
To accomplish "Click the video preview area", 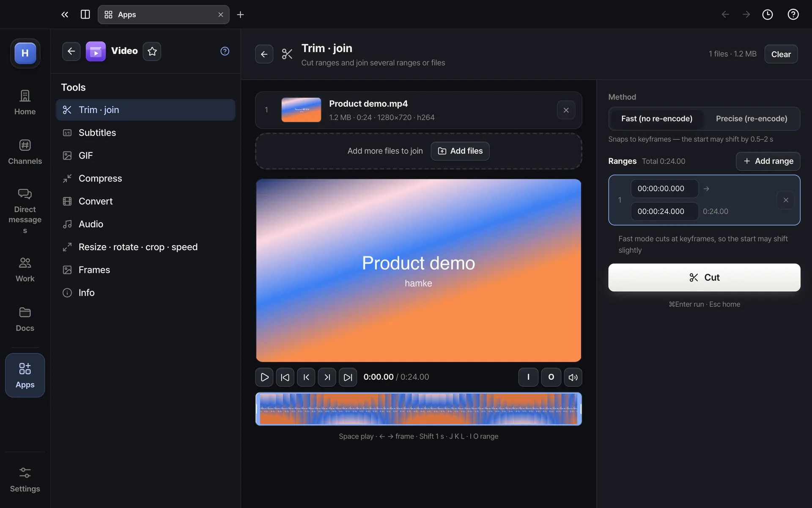I will (418, 271).
